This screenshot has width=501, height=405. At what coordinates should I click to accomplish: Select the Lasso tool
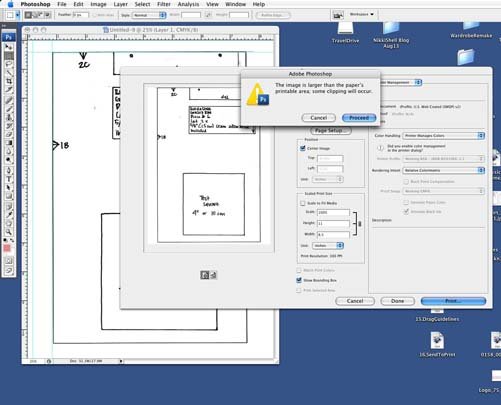coord(9,64)
